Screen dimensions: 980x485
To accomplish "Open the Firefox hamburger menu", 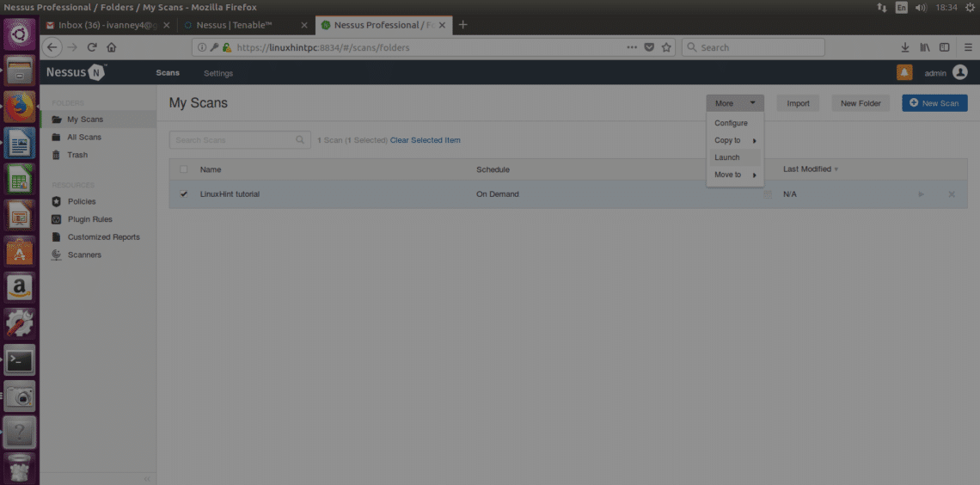I will (x=968, y=47).
